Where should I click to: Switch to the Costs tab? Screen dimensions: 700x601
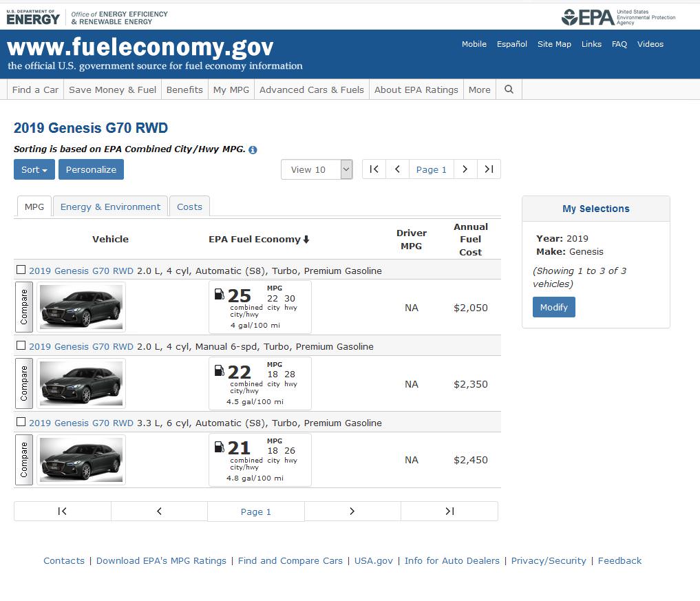tap(189, 207)
